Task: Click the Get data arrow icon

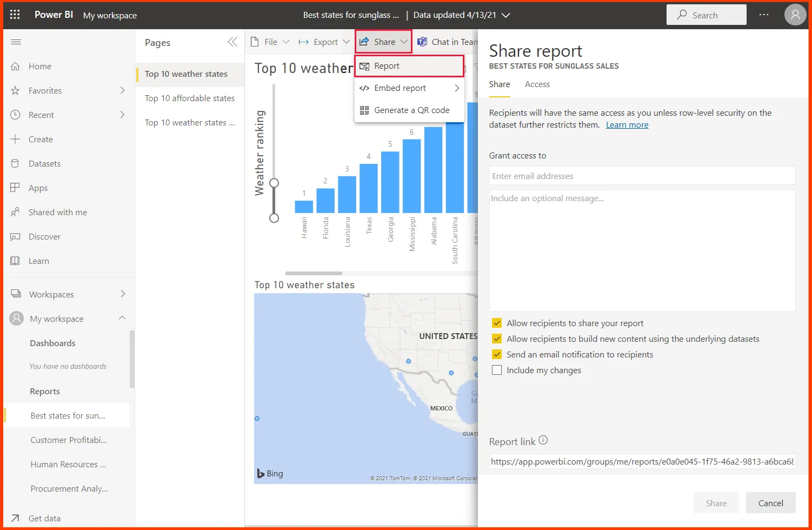Action: [x=16, y=518]
